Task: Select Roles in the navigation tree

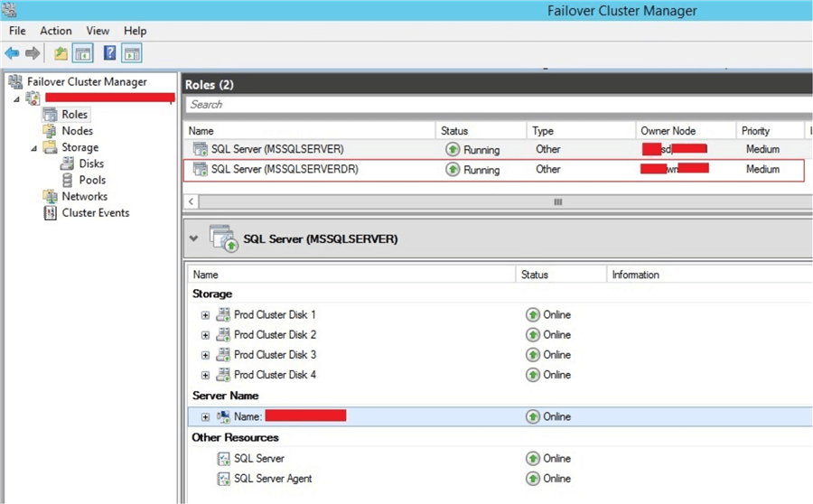Action: (x=75, y=114)
